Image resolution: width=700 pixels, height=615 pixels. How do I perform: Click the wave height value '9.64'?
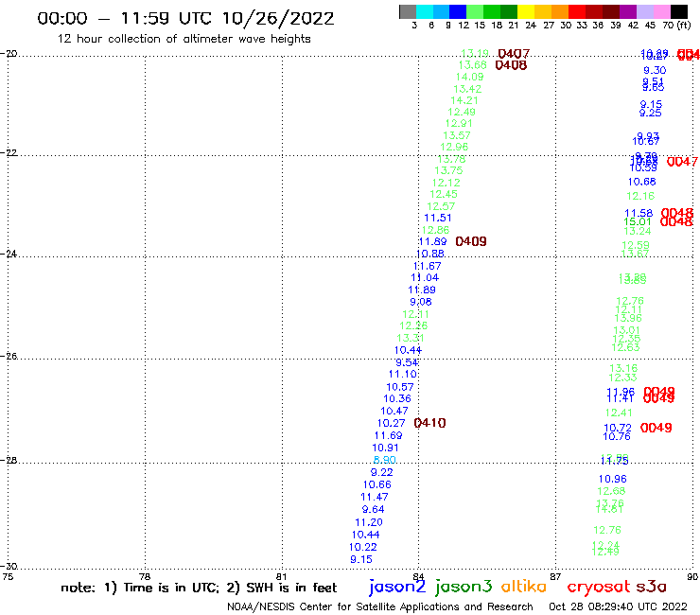(374, 509)
